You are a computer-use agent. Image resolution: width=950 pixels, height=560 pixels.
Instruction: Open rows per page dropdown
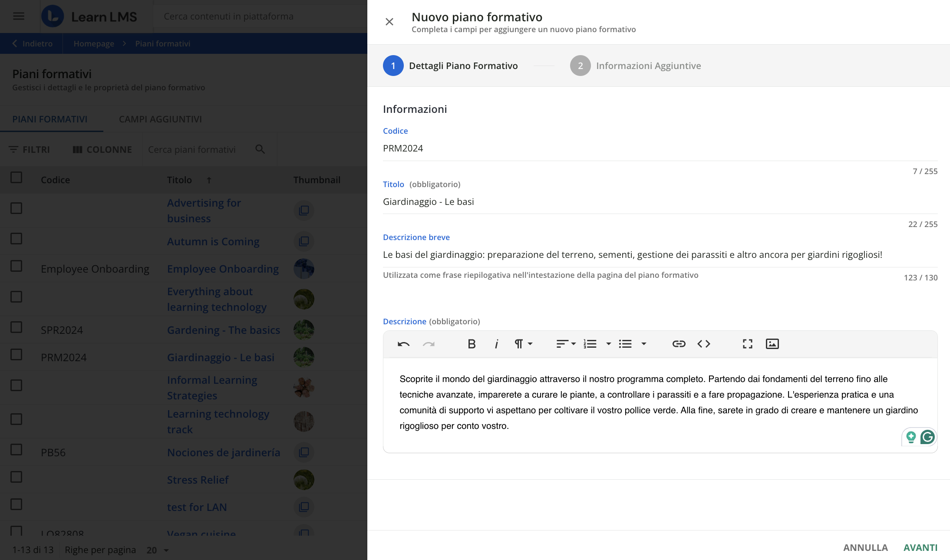pos(158,550)
